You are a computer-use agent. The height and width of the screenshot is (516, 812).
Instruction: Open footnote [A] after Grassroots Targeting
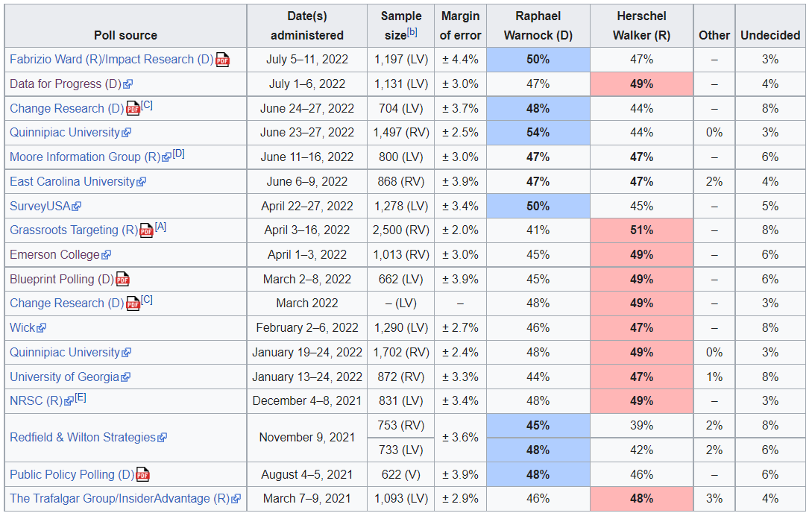[x=160, y=227]
